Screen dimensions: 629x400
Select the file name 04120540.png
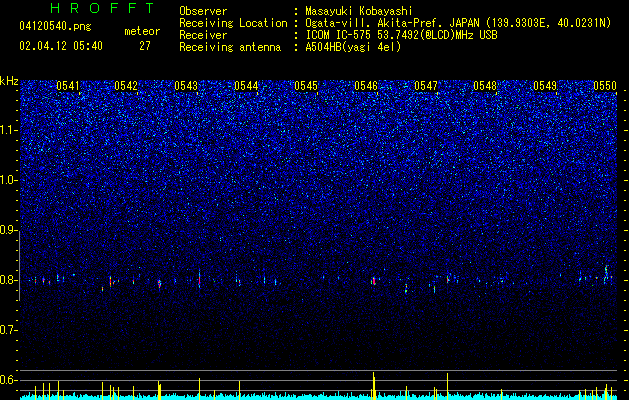click(55, 27)
